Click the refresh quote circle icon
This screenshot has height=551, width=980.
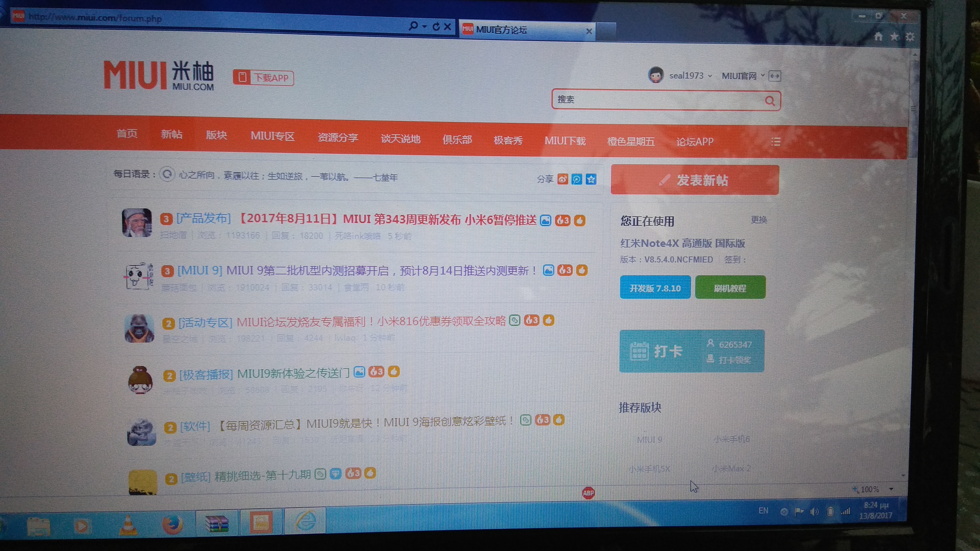click(x=167, y=174)
